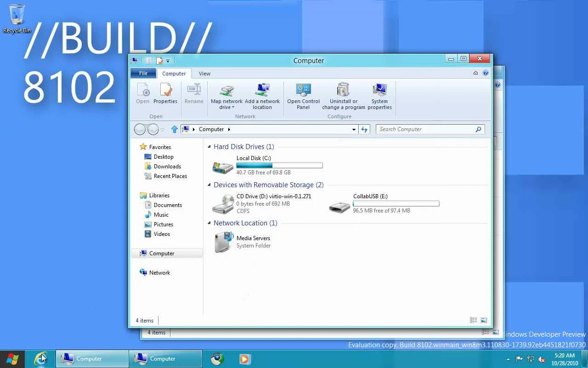Click the CollabUSB (E:) usage bar
588x368 pixels.
[396, 203]
